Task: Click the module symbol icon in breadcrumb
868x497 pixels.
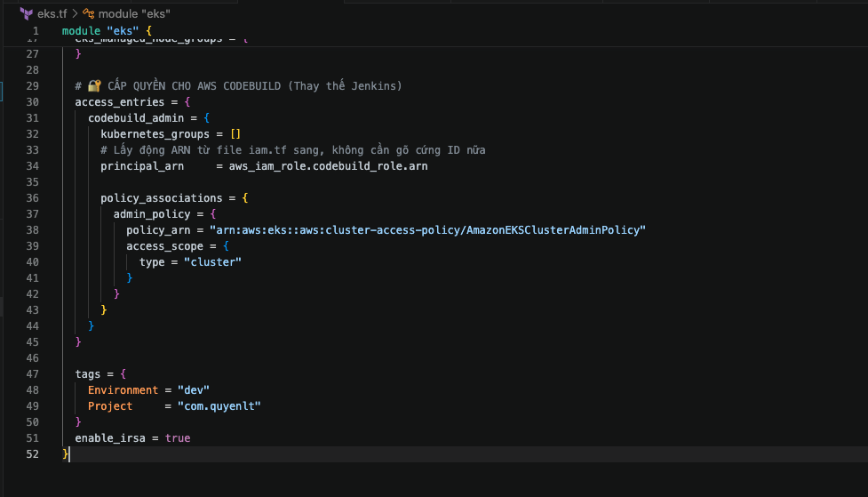Action: point(89,14)
